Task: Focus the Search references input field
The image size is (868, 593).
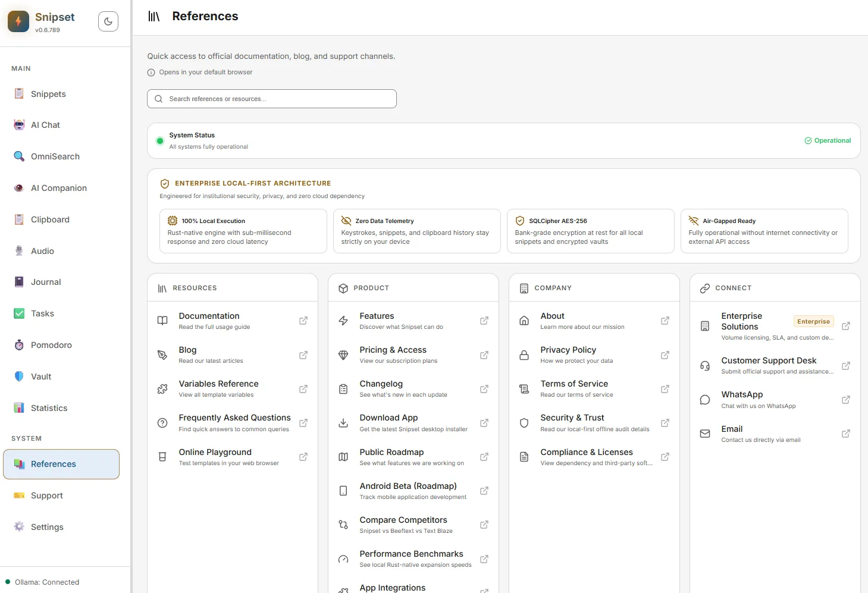Action: click(272, 99)
